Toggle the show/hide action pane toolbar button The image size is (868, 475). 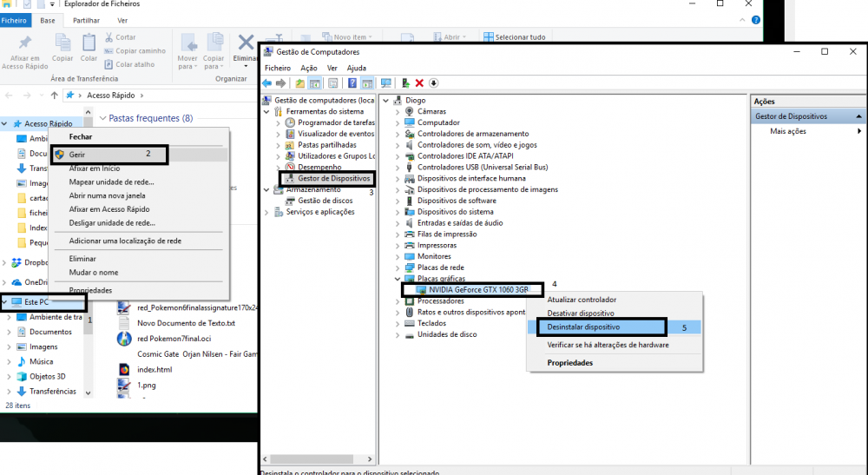[x=367, y=83]
